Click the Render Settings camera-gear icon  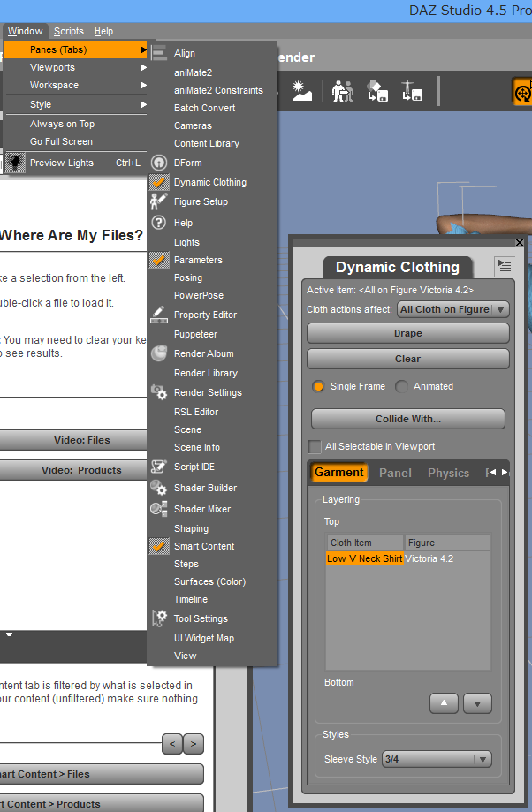click(159, 392)
